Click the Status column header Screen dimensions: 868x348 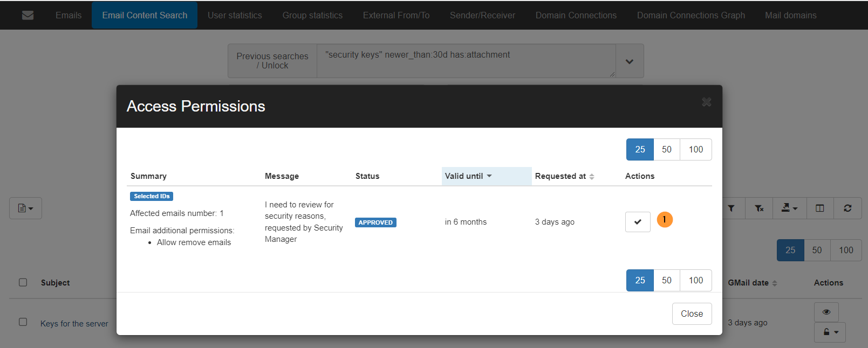click(367, 176)
